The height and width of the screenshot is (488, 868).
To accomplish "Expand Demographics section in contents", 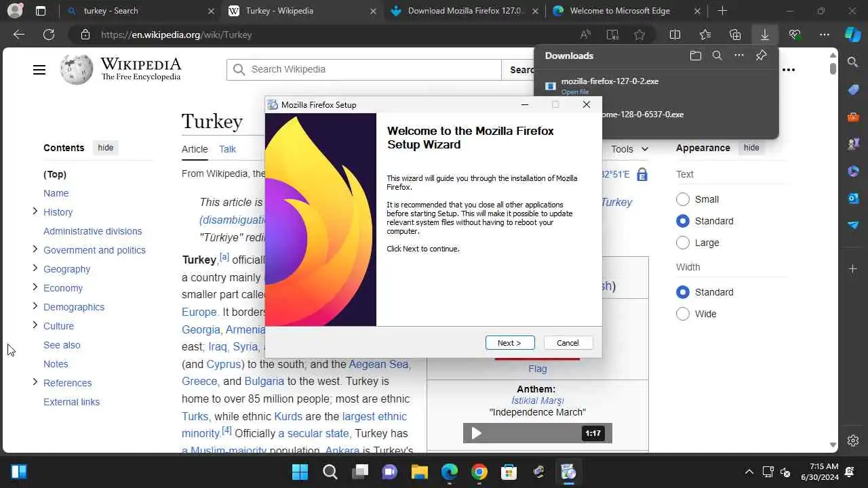I will pyautogui.click(x=35, y=306).
